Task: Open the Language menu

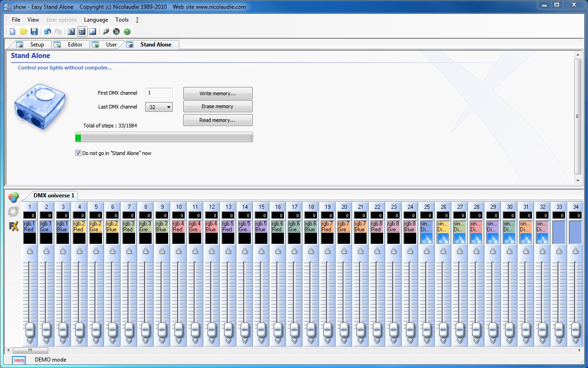Action: (x=96, y=20)
